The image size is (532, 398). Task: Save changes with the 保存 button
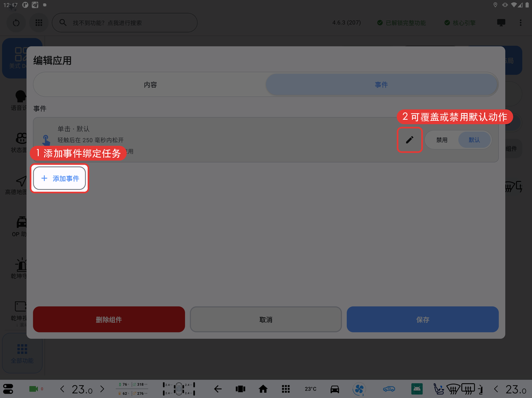click(423, 319)
